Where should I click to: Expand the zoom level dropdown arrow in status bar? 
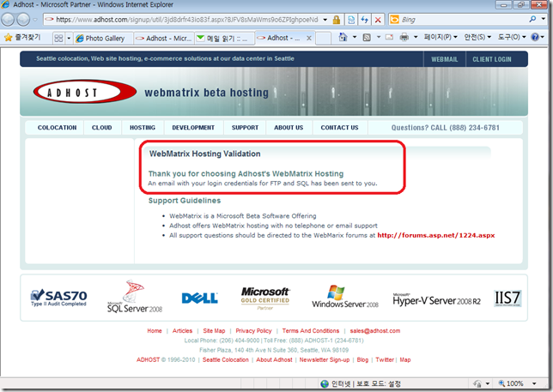pyautogui.click(x=534, y=383)
